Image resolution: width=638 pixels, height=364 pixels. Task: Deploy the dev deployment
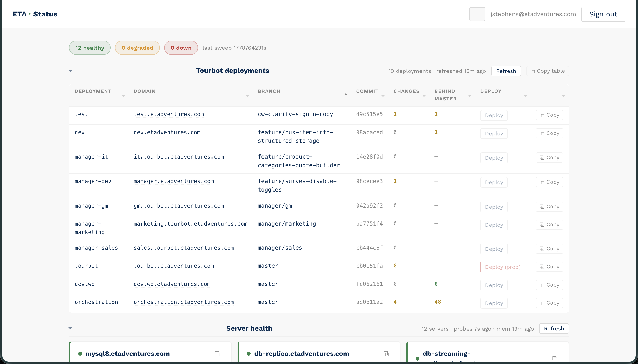(x=494, y=133)
